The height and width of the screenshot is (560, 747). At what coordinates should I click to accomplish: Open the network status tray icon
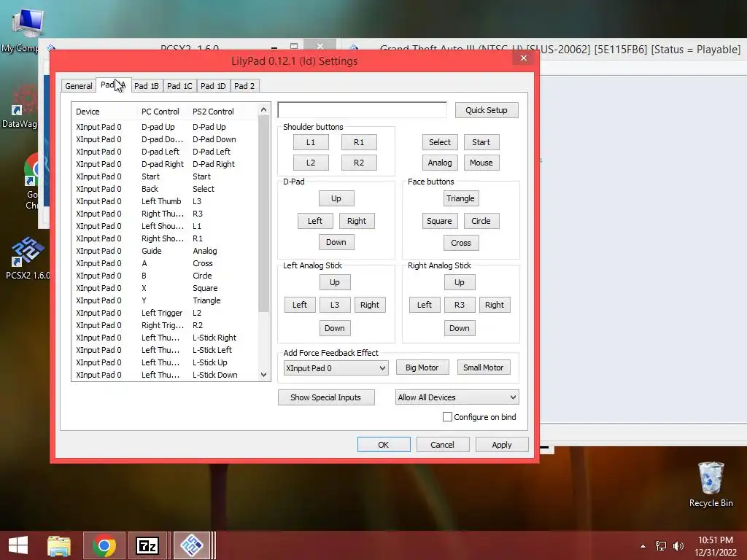(x=661, y=546)
